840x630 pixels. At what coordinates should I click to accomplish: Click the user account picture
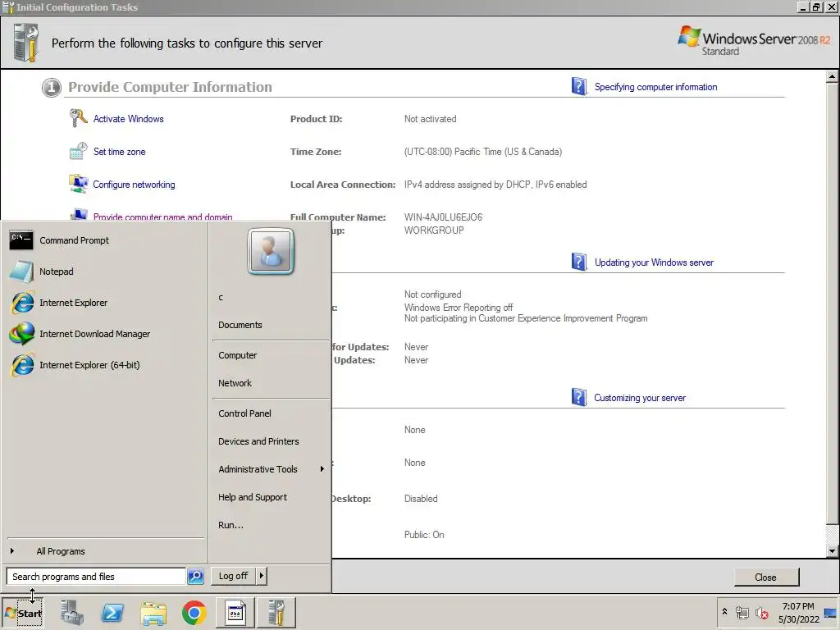click(271, 251)
